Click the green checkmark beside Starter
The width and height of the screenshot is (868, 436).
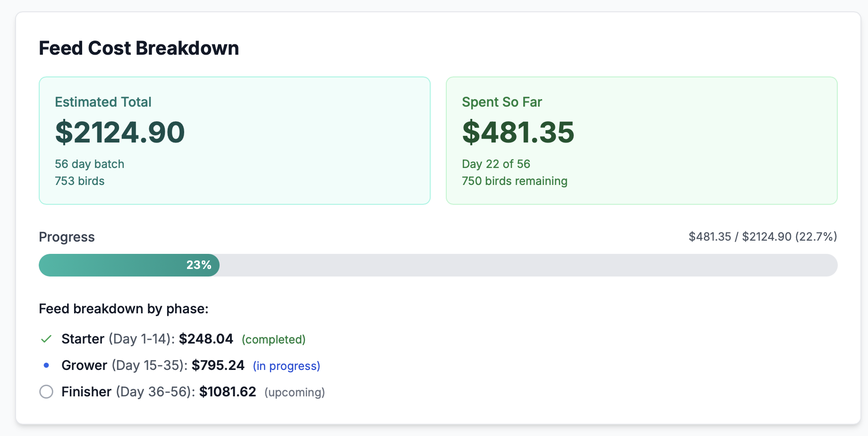click(x=46, y=339)
